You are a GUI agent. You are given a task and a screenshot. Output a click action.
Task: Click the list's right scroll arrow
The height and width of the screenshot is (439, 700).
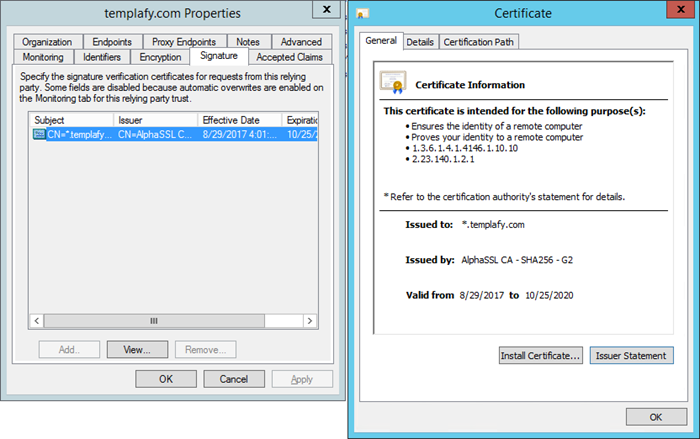tap(310, 321)
